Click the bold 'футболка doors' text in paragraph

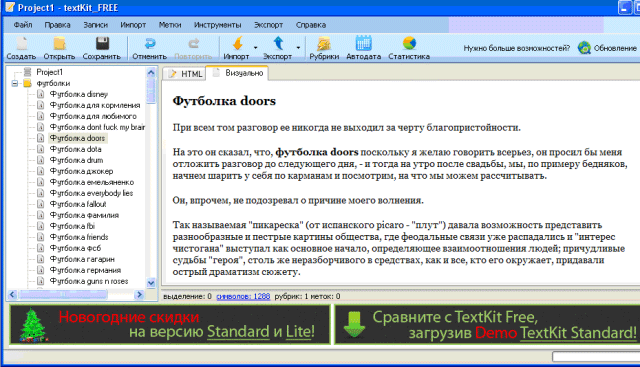pyautogui.click(x=317, y=152)
